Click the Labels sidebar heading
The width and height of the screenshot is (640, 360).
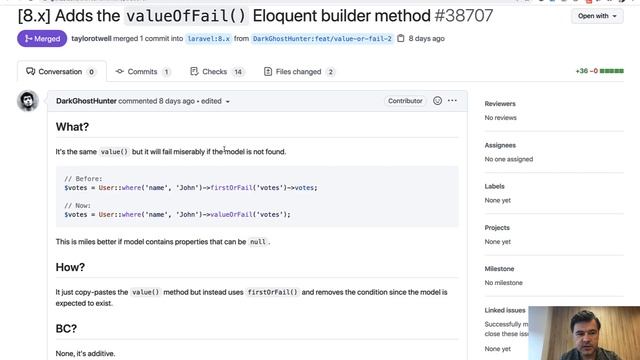click(x=495, y=187)
